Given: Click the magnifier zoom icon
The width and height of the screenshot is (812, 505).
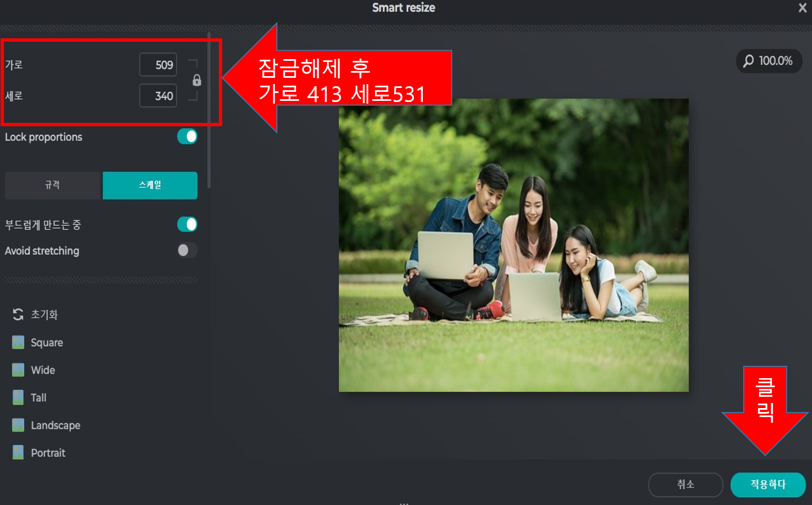Looking at the screenshot, I should (750, 61).
